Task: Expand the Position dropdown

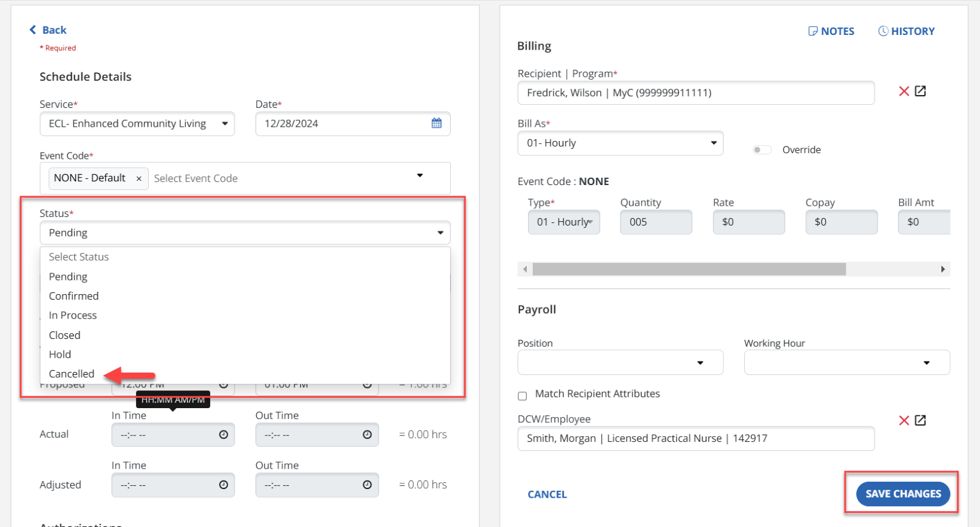Action: 700,363
